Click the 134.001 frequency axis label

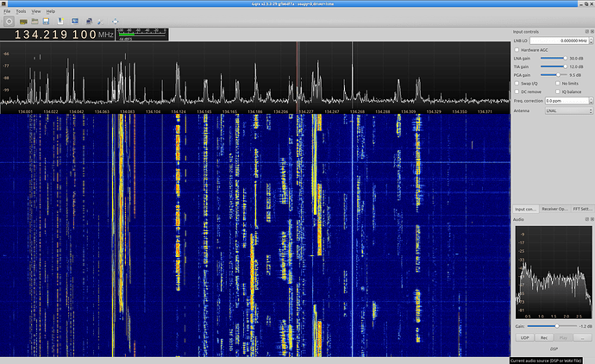[25, 111]
